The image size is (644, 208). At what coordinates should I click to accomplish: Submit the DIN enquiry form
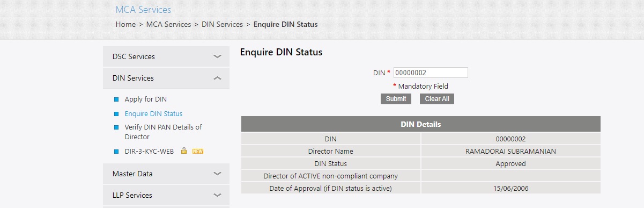(396, 99)
